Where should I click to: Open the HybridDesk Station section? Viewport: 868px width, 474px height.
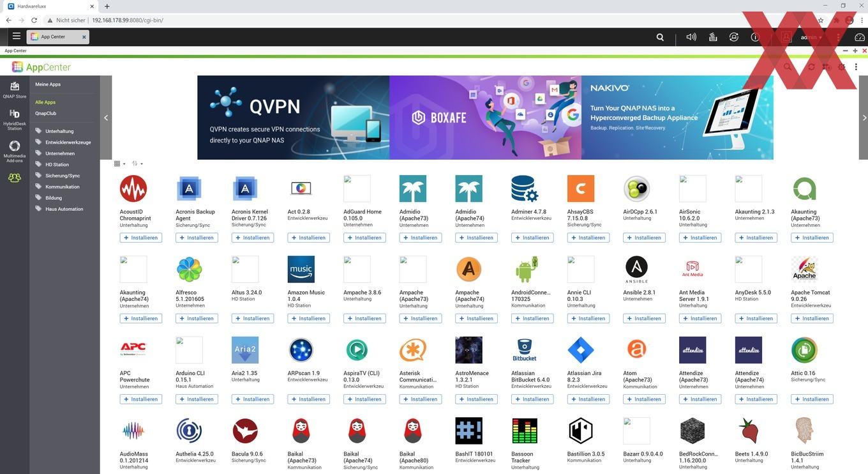[x=15, y=119]
